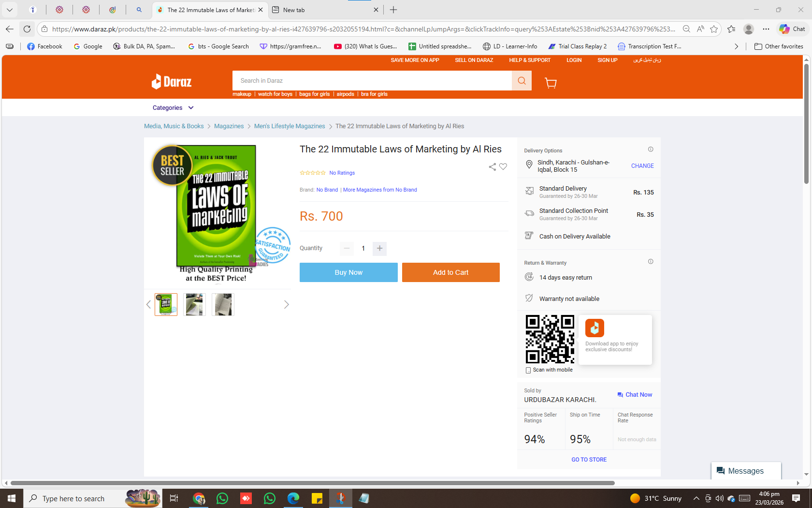Click the Add to Cart button
Image resolution: width=812 pixels, height=508 pixels.
coord(451,272)
